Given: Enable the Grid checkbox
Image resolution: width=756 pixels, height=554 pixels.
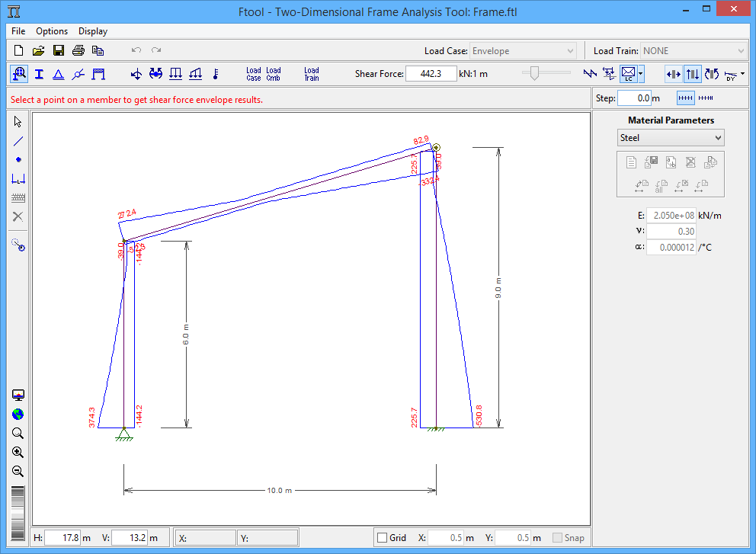Looking at the screenshot, I should point(383,538).
